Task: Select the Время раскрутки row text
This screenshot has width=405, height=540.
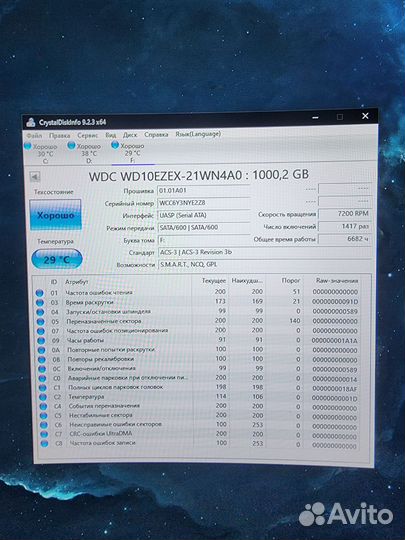Action: (90, 302)
